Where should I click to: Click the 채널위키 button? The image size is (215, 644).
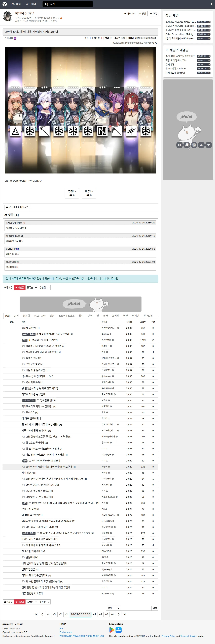(x=130, y=14)
